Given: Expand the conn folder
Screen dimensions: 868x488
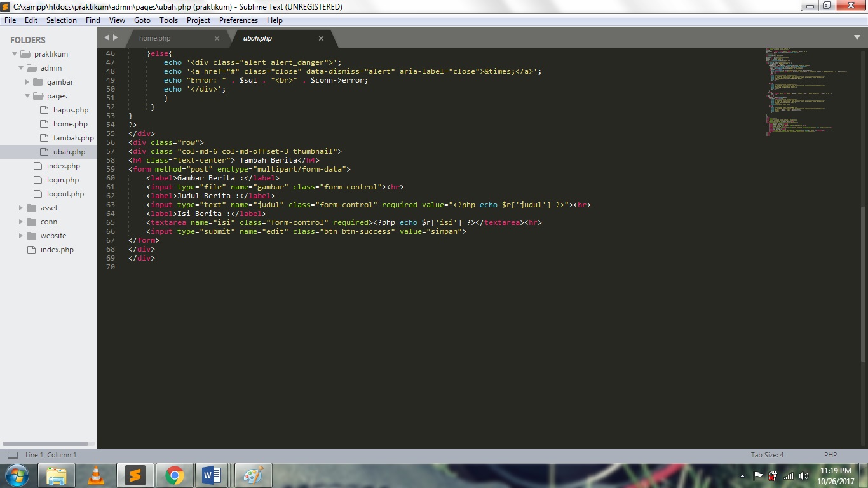Looking at the screenshot, I should point(21,222).
